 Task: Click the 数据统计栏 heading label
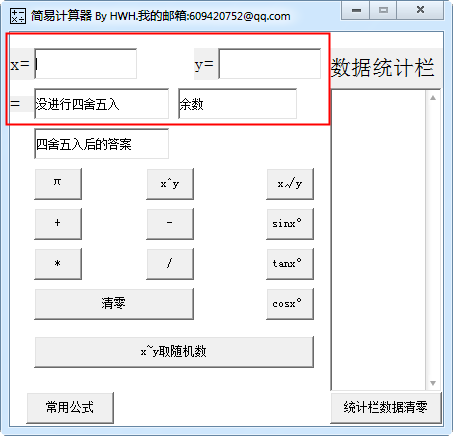(383, 67)
